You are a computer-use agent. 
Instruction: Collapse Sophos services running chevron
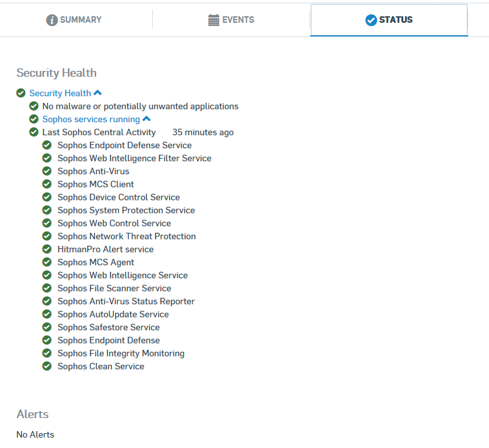(x=146, y=119)
